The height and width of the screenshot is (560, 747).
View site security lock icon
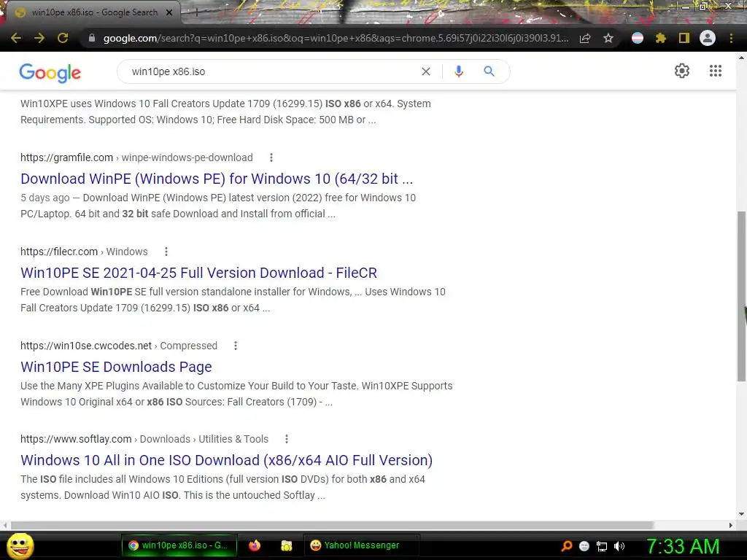pyautogui.click(x=92, y=38)
